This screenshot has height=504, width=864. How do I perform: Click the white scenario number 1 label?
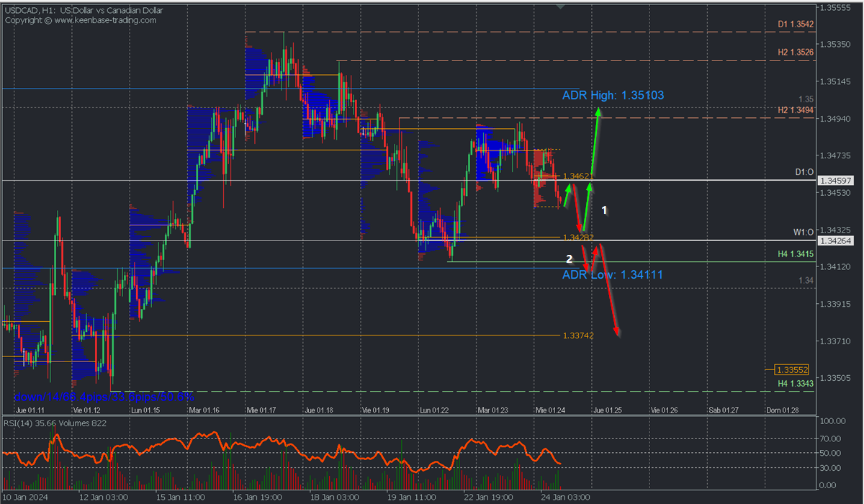[605, 210]
